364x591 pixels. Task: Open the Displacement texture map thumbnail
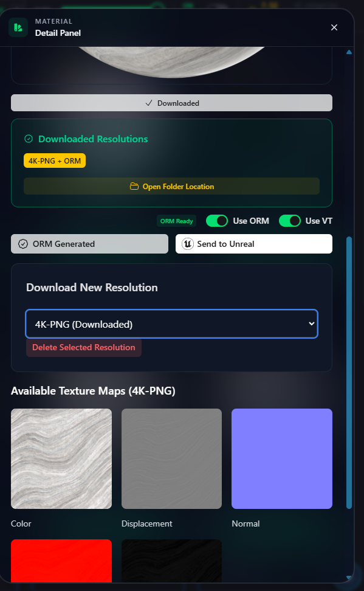[171, 458]
